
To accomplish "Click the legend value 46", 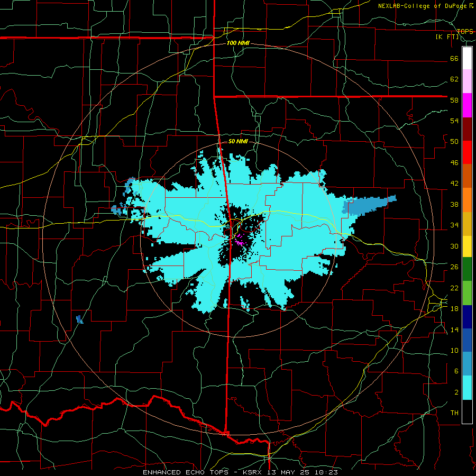I will (x=454, y=163).
